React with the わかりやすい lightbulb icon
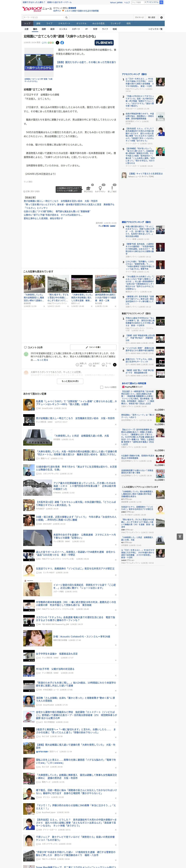This screenshot has width=186, height=868. 100,188
